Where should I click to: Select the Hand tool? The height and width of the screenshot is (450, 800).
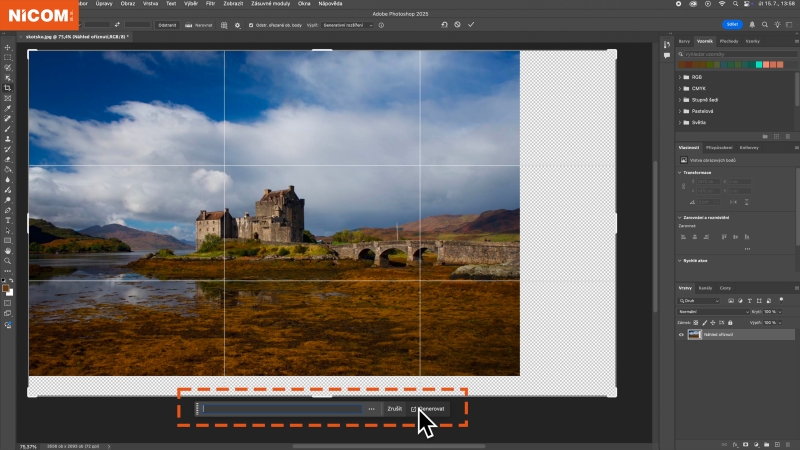tap(8, 251)
